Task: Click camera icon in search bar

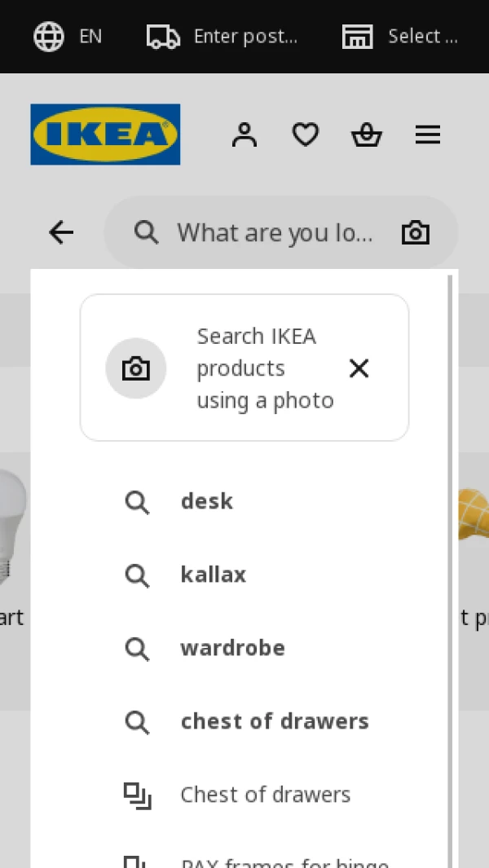Action: (415, 233)
